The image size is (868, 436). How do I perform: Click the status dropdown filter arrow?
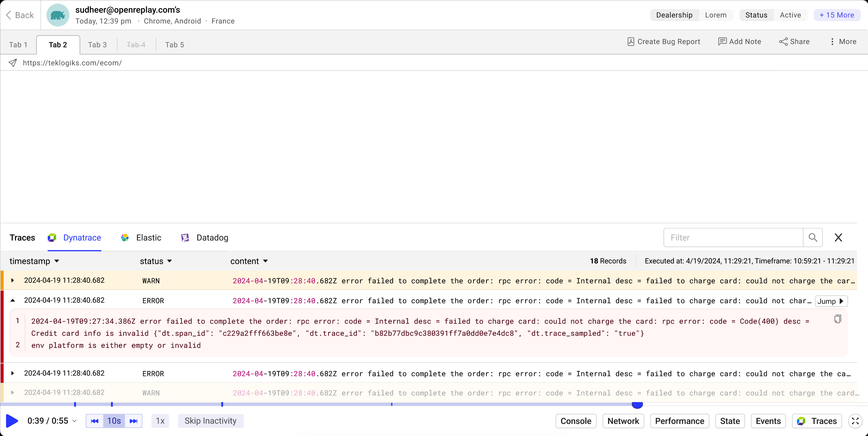pos(170,261)
